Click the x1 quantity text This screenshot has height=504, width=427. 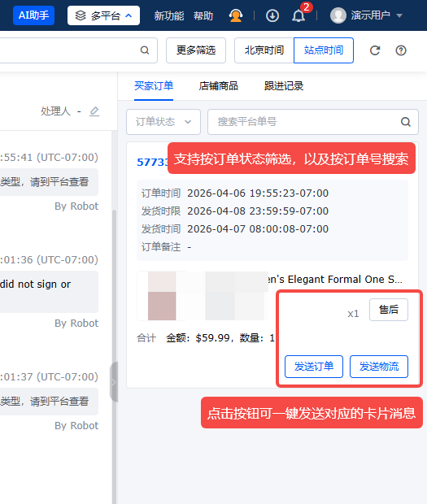point(353,314)
